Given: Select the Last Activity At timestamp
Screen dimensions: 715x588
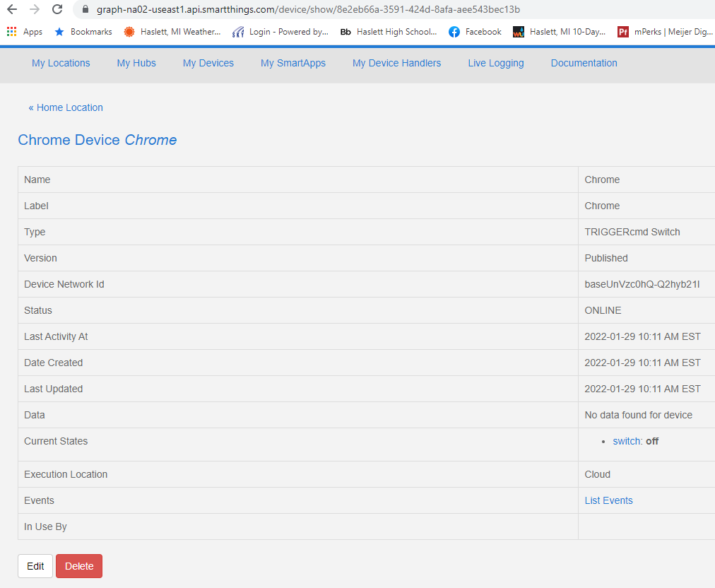Looking at the screenshot, I should click(x=642, y=336).
